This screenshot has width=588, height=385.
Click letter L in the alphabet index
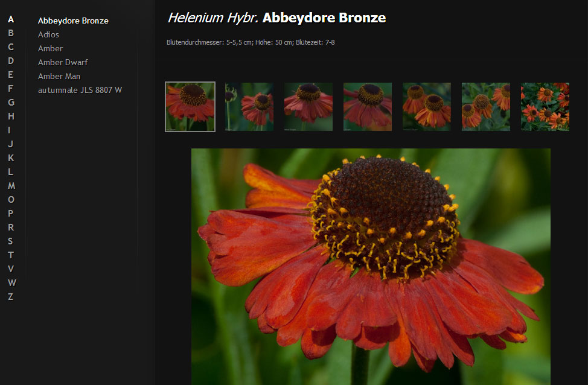10,172
